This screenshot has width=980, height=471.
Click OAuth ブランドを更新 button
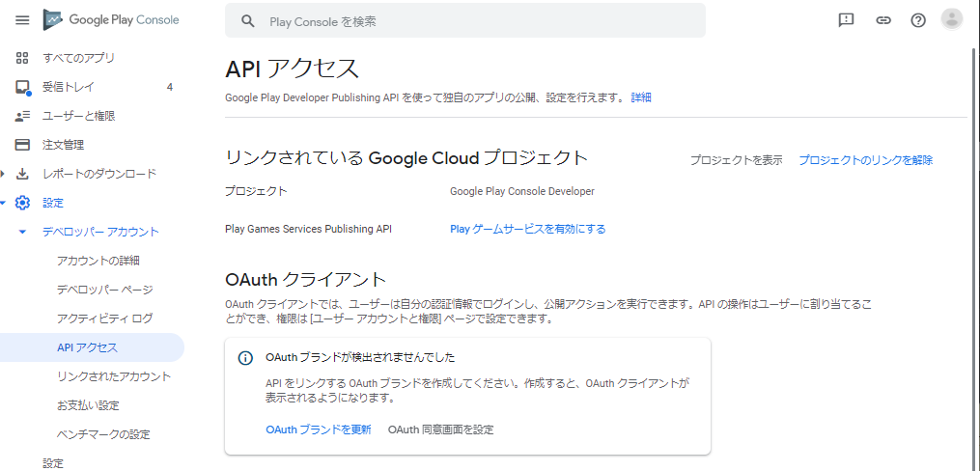click(318, 429)
